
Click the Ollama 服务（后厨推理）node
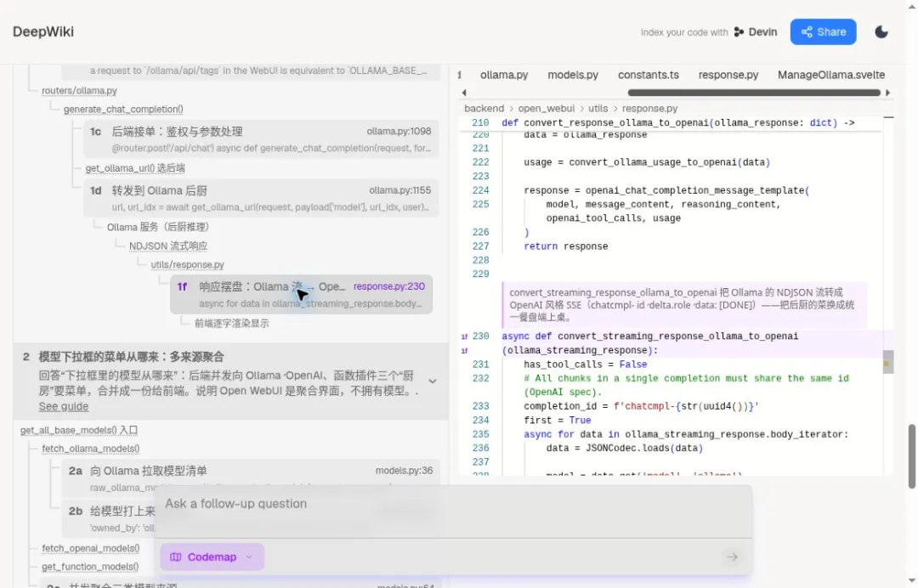[158, 227]
